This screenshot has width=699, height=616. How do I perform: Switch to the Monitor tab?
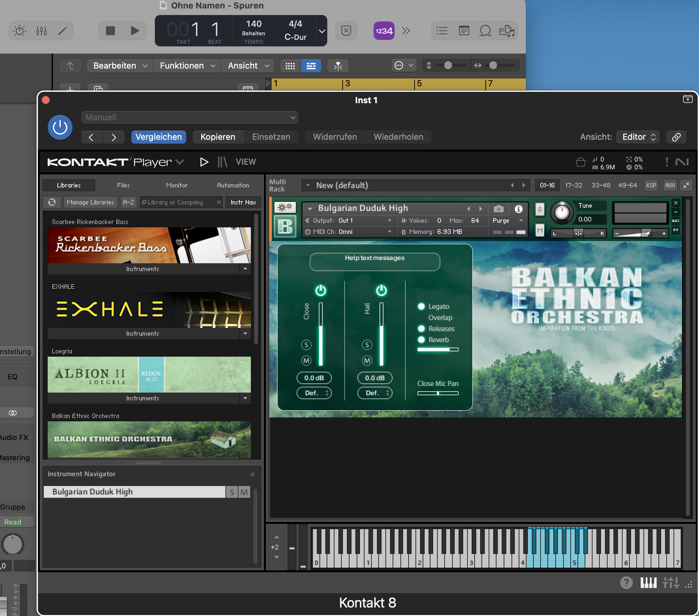(177, 186)
